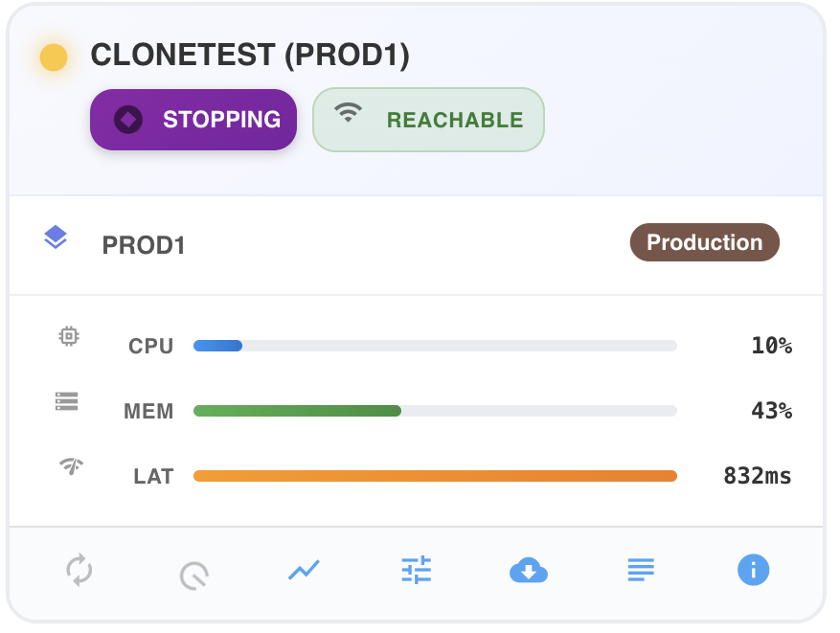
Task: Click the orange LAT latency bar
Action: [x=435, y=476]
